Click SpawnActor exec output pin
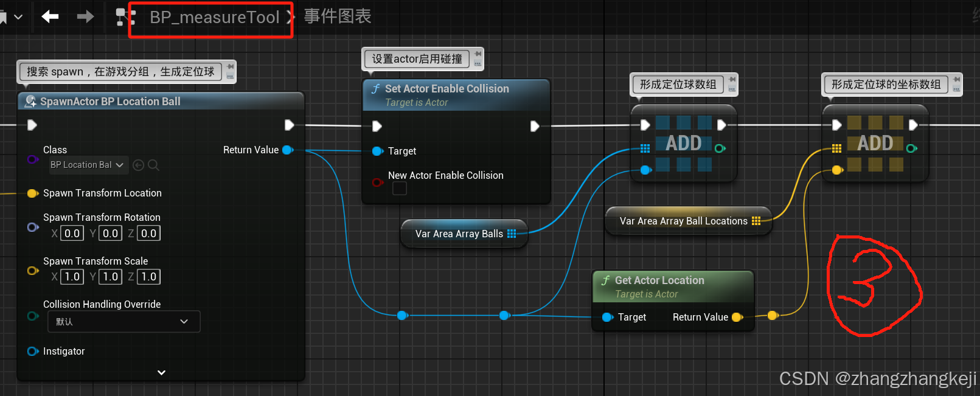 [289, 125]
